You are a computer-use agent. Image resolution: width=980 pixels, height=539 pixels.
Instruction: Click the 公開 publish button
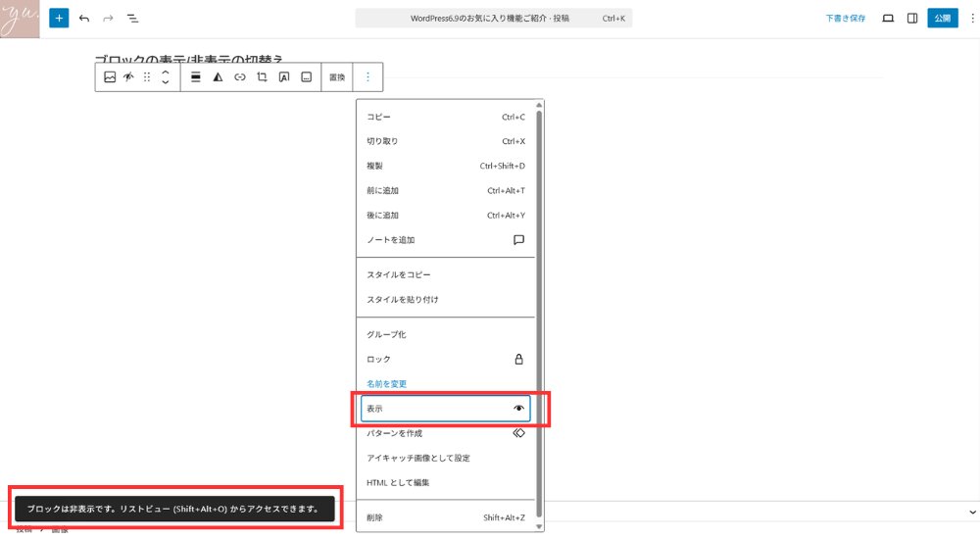coord(942,19)
